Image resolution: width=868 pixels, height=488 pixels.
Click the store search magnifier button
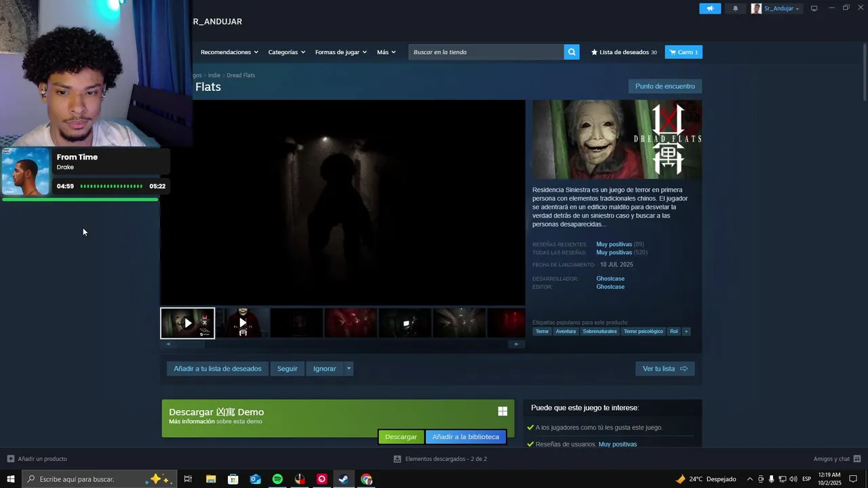pyautogui.click(x=572, y=52)
